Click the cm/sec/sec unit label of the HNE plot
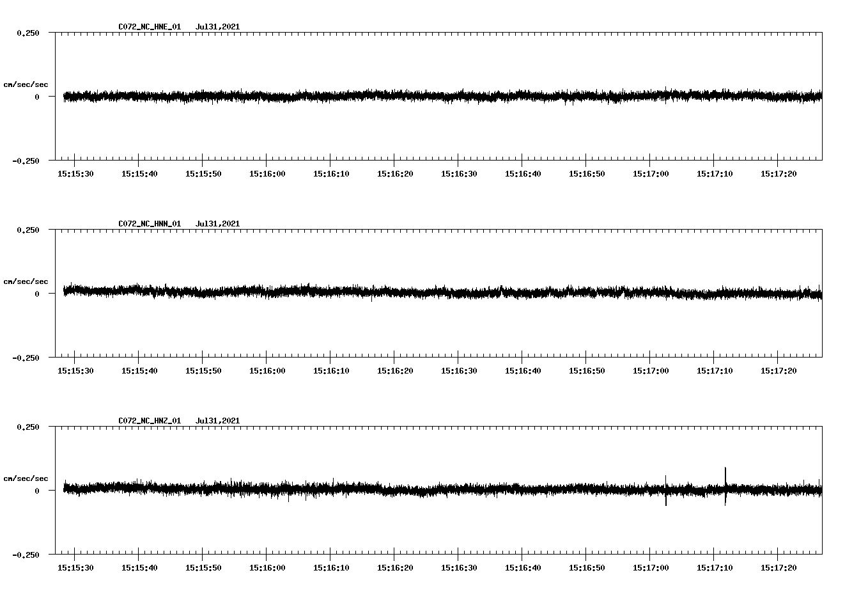The height and width of the screenshot is (591, 868). click(26, 84)
